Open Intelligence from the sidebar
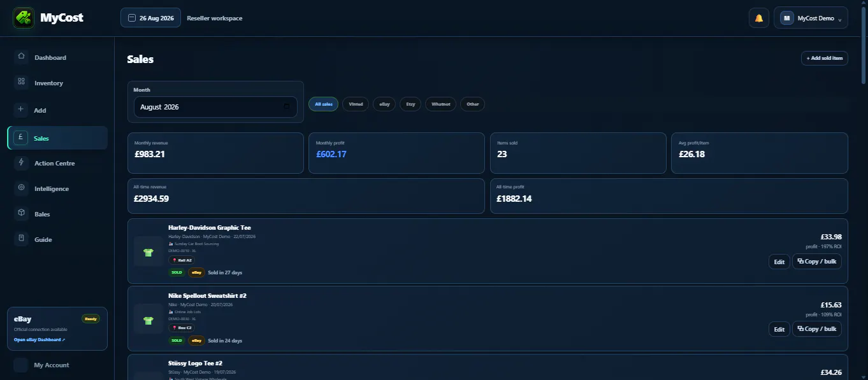Viewport: 868px width, 380px height. point(57,188)
